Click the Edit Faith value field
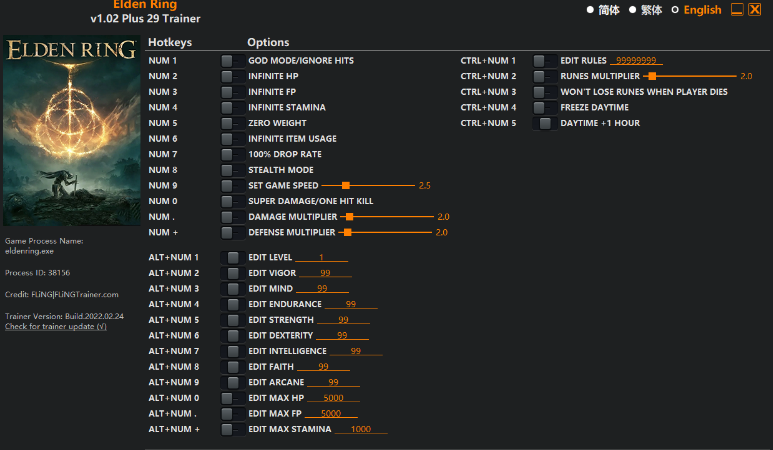773x450 pixels. tap(323, 367)
